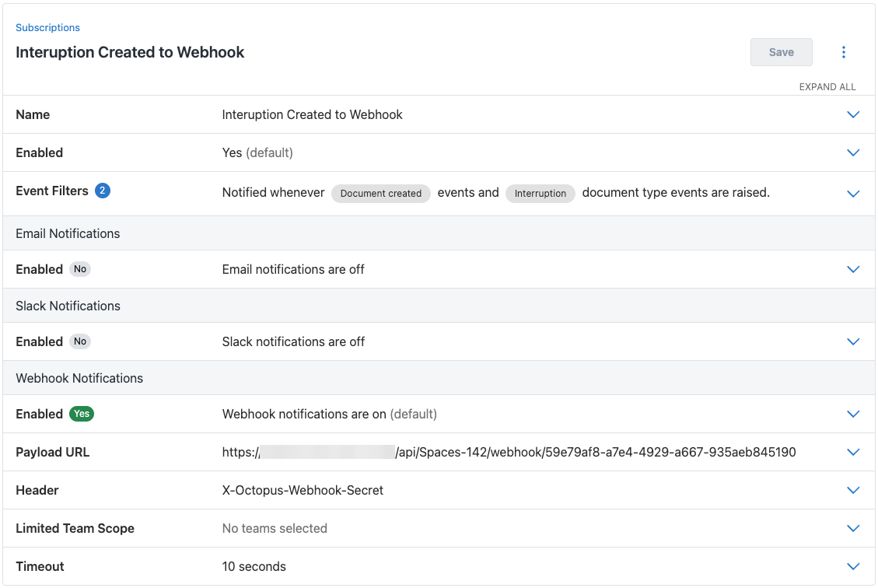Expand the top Enabled Yes (default) row
The image size is (878, 588).
tap(853, 153)
